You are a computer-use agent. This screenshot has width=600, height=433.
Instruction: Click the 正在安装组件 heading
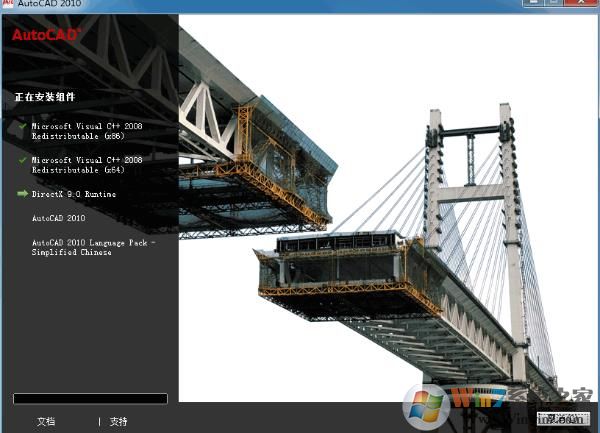pos(45,97)
